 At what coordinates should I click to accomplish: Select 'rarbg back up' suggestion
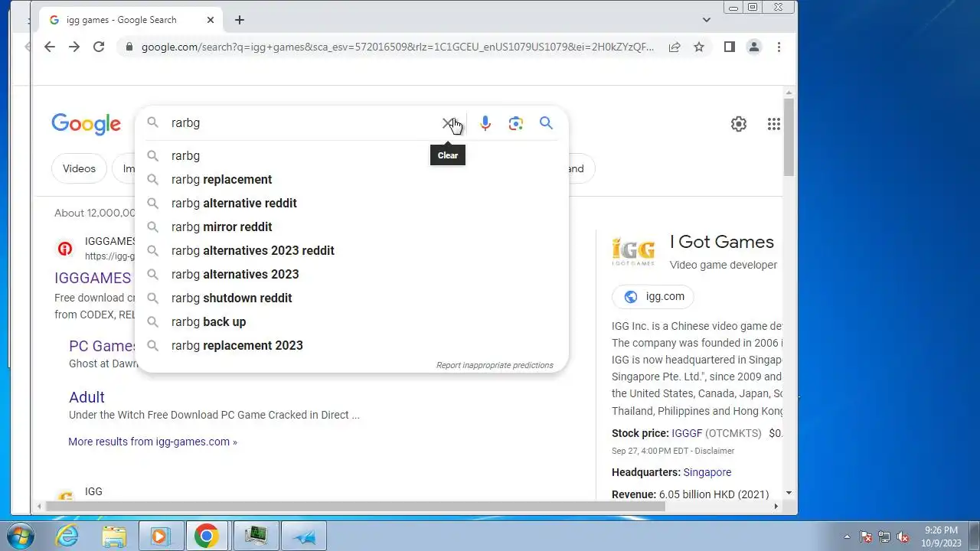coord(351,321)
